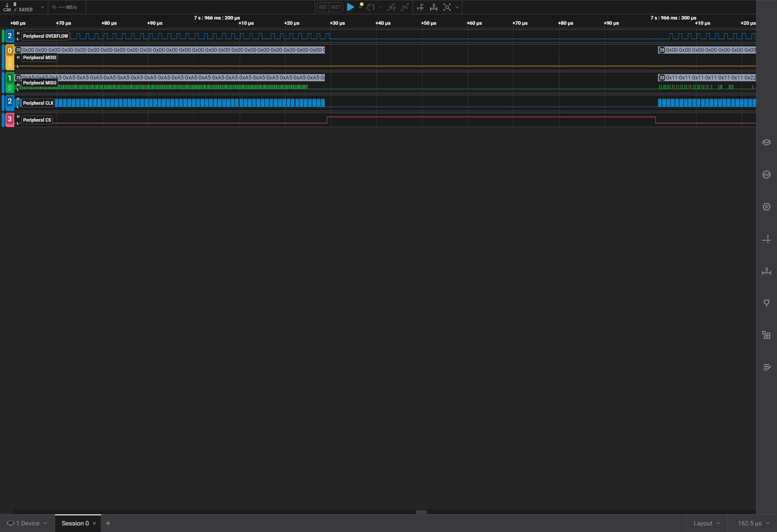
Task: Click the 7 s : 966 ms : 300 µs timestamp
Action: tap(673, 18)
